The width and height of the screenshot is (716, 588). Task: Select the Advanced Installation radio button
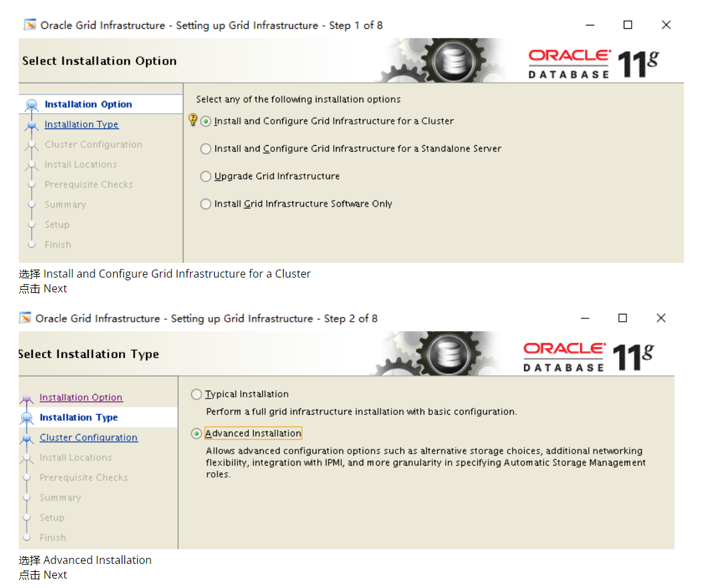196,433
